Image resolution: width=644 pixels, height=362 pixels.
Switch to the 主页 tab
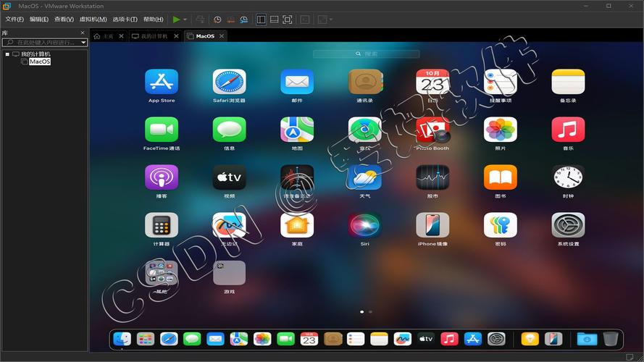(x=104, y=35)
